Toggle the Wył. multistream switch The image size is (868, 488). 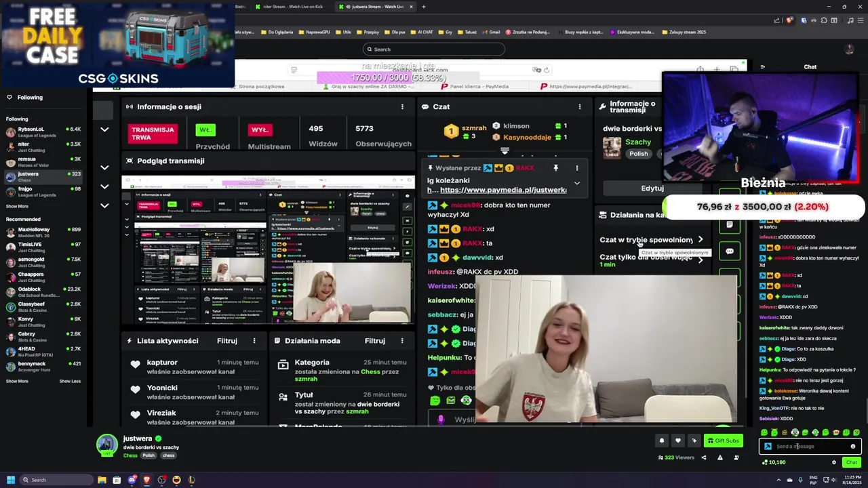(260, 129)
